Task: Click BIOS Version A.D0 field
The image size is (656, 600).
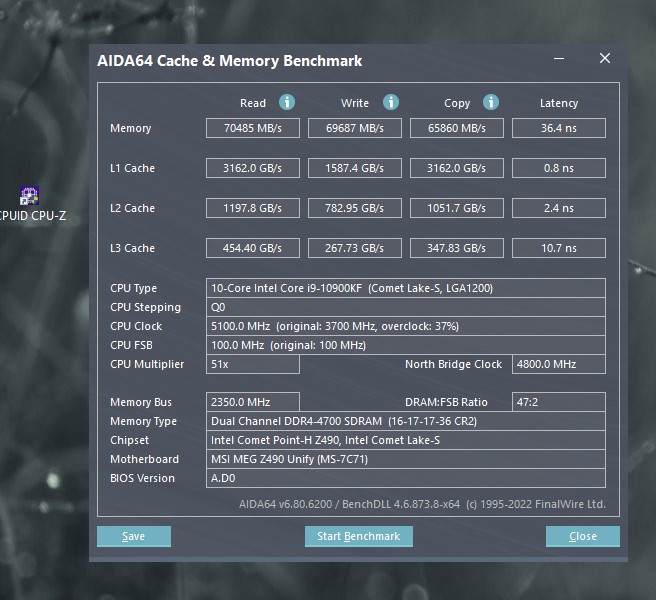Action: click(x=406, y=478)
